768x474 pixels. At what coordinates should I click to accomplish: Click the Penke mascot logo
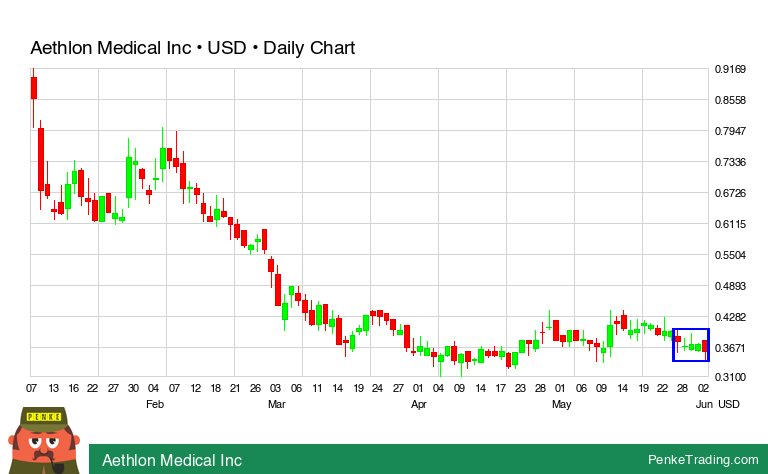(44, 441)
